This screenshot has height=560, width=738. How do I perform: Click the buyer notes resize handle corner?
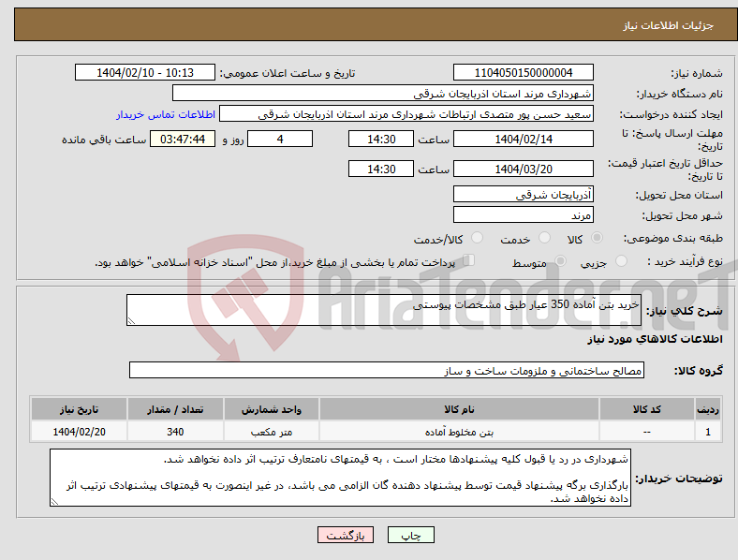tap(54, 502)
